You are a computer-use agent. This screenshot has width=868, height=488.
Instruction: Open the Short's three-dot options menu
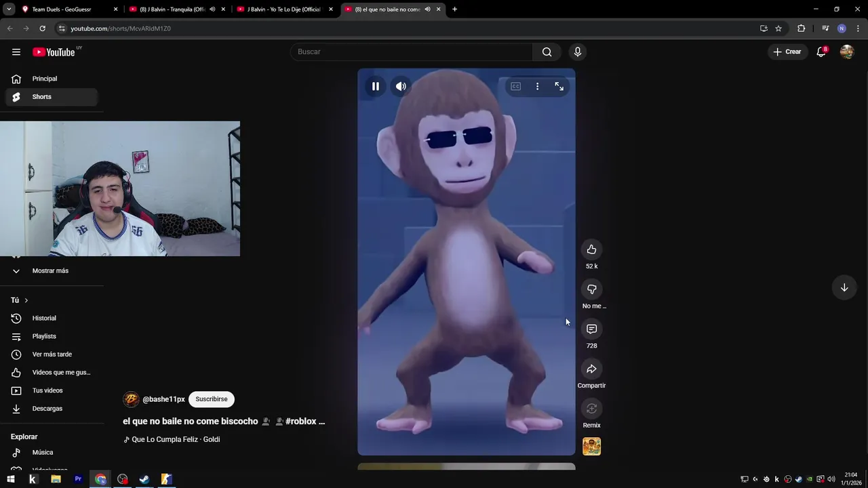click(x=537, y=86)
